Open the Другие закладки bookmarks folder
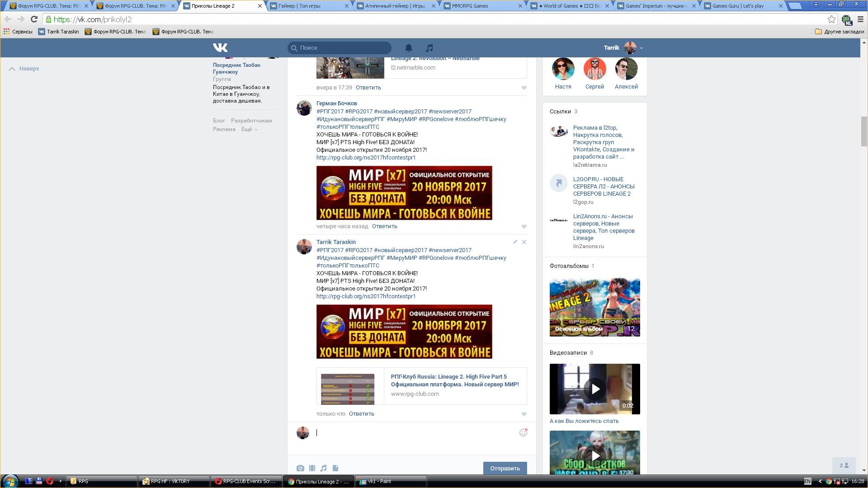This screenshot has height=488, width=868. (x=840, y=32)
